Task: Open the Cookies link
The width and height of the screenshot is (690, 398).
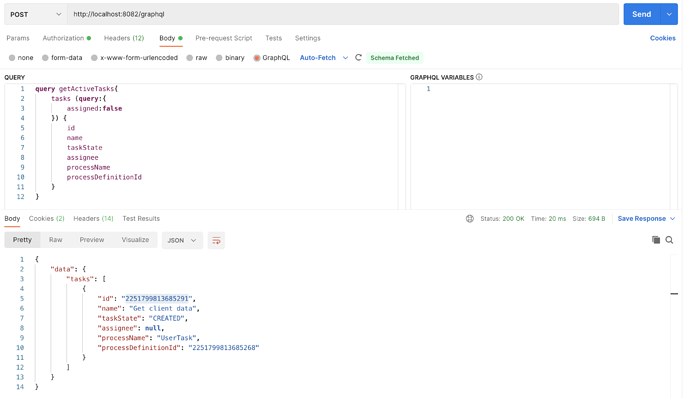Action: click(663, 38)
